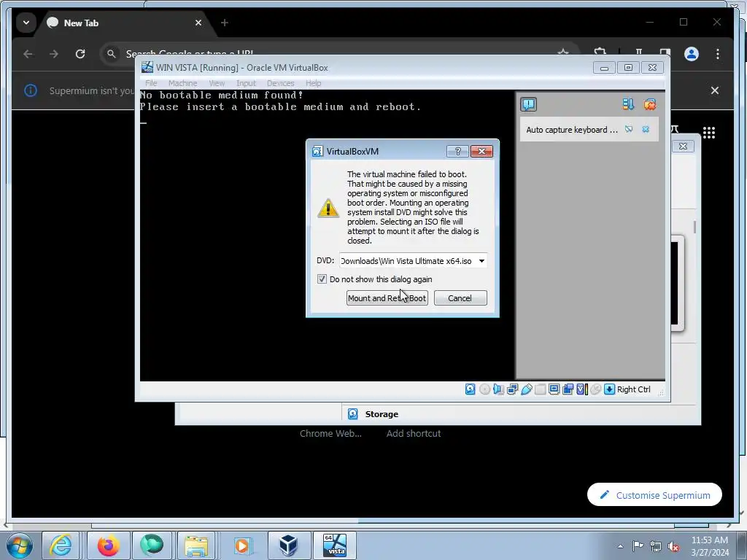Click Customise Supermium button

tap(654, 495)
